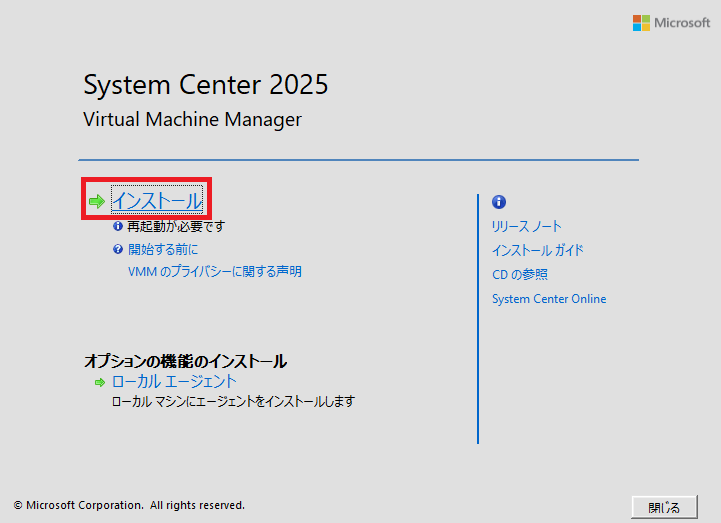Click the Microsoft logo
The height and width of the screenshot is (523, 721).
click(671, 23)
